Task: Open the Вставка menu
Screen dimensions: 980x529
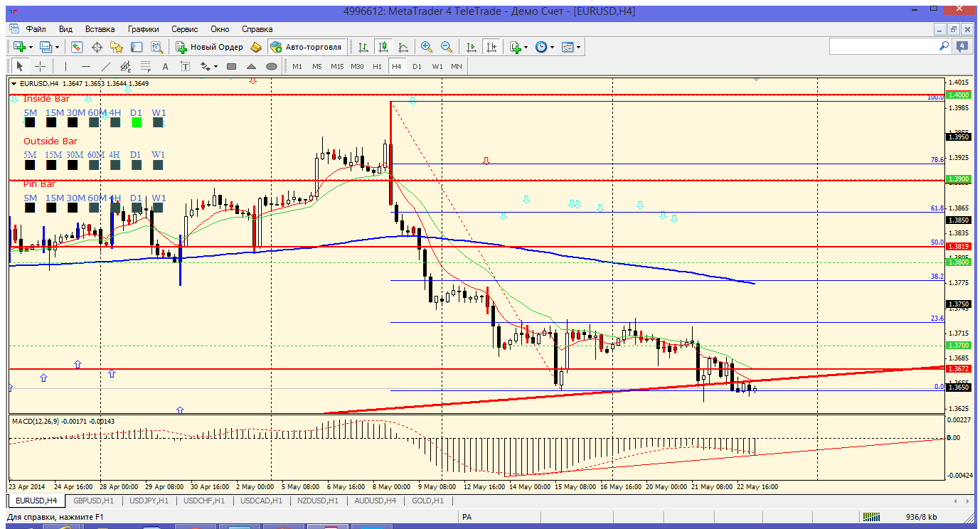Action: 100,29
